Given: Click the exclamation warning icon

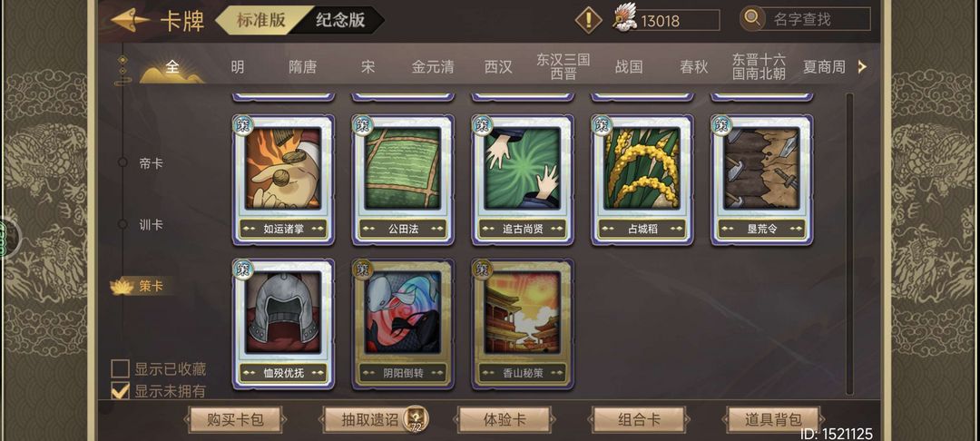Looking at the screenshot, I should [588, 20].
